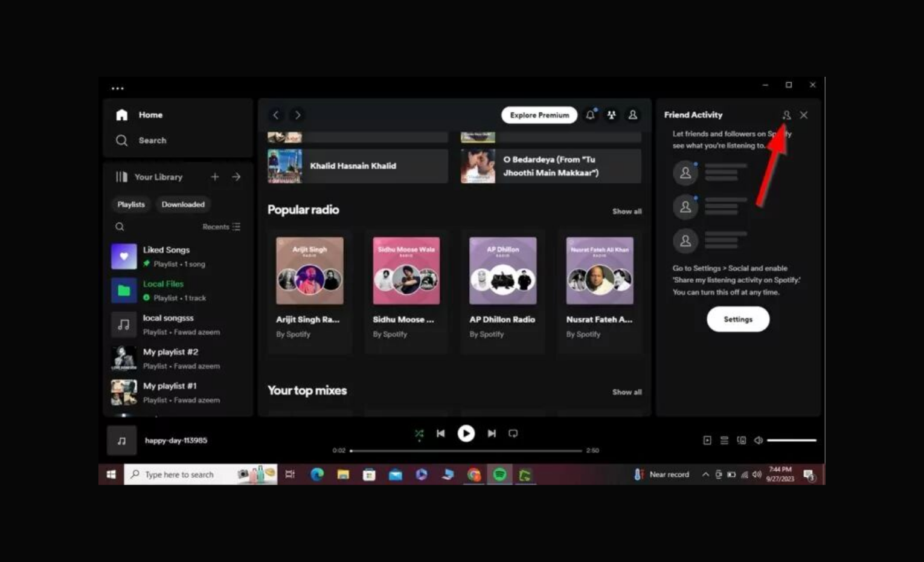Collapse Your Library panel
Screen dimensions: 924x562
coord(149,177)
